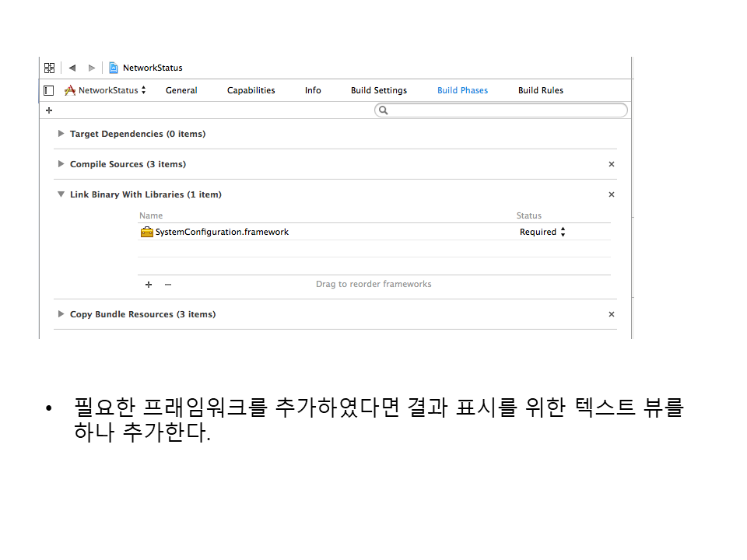Toggle the targets list sidebar icon
The height and width of the screenshot is (560, 747).
click(49, 90)
